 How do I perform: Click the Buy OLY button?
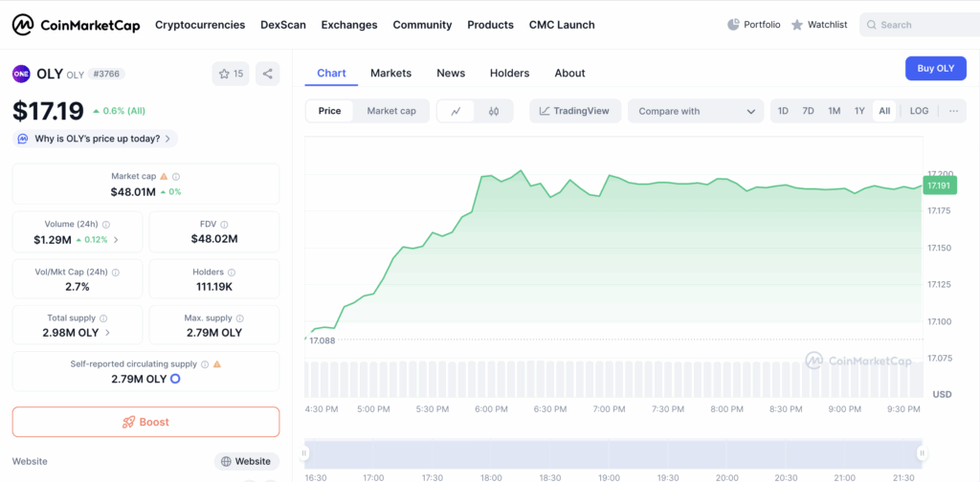pyautogui.click(x=935, y=68)
